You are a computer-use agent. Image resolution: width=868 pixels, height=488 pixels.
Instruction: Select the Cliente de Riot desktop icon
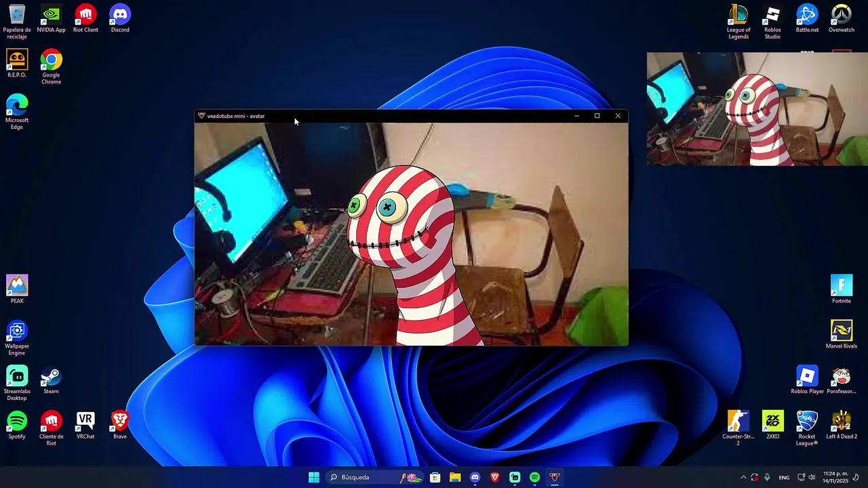(x=51, y=428)
